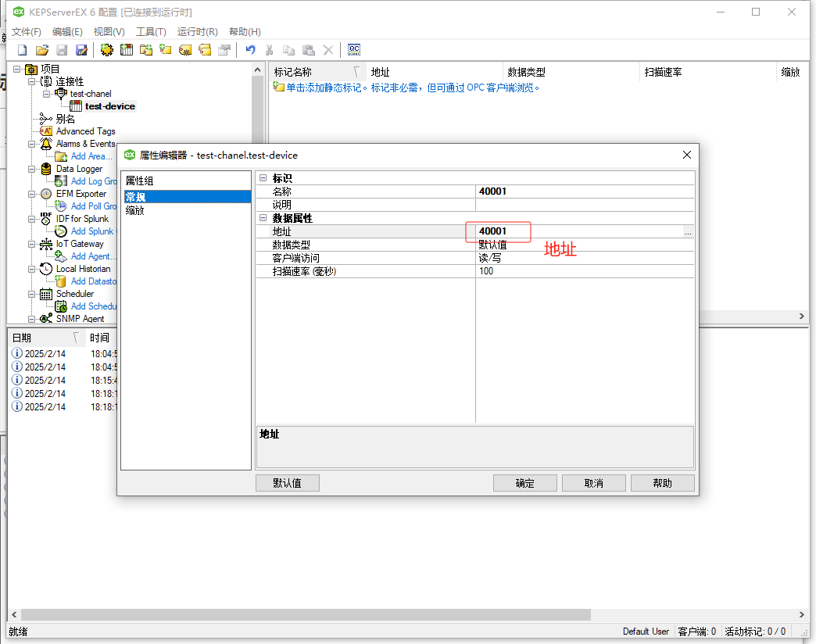Click the New tag toolbar icon

click(x=166, y=50)
